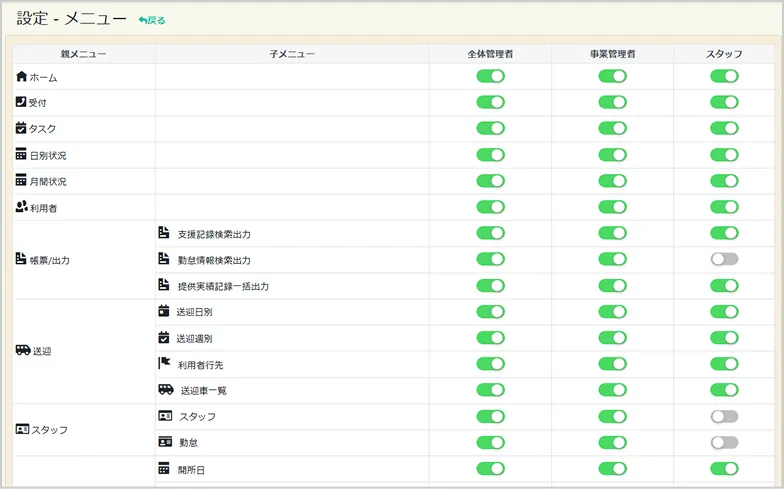This screenshot has width=784, height=500.
Task: Click the 勤怠情報検索出力 label
Action: pos(214,260)
